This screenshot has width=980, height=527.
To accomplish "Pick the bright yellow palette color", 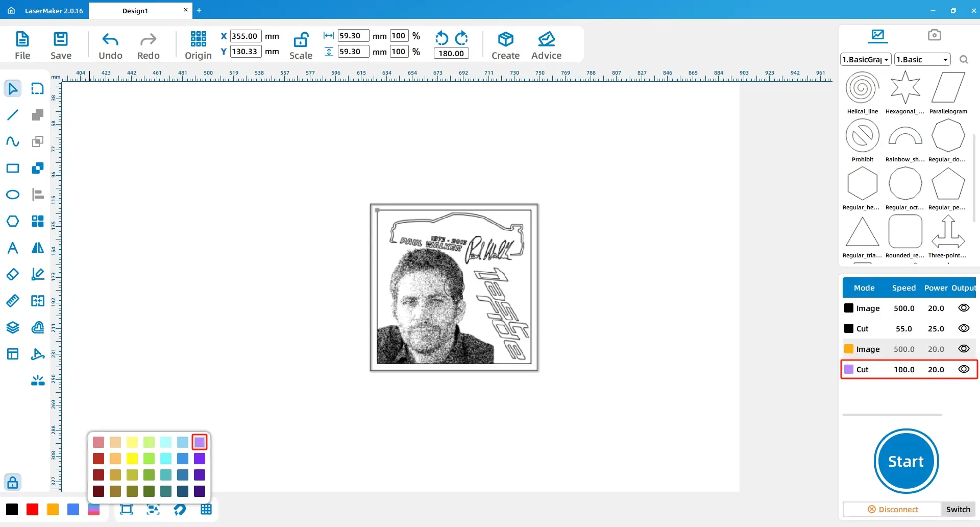I will click(132, 459).
